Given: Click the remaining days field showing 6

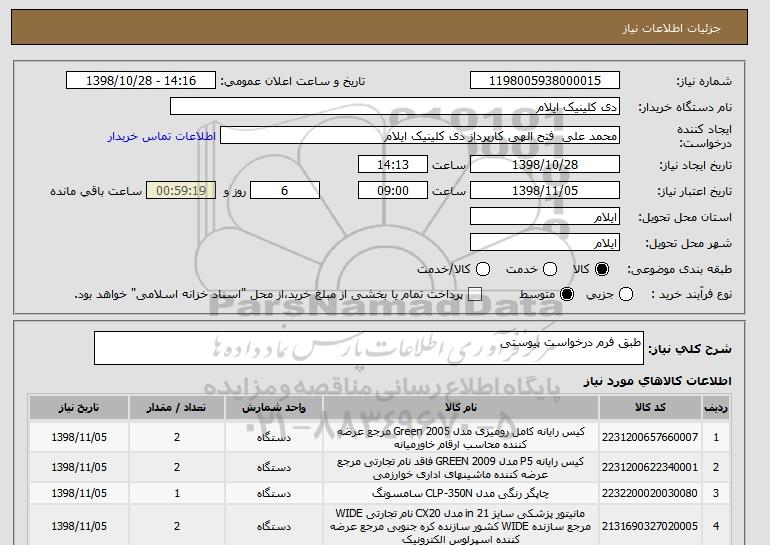Looking at the screenshot, I should click(x=285, y=191).
